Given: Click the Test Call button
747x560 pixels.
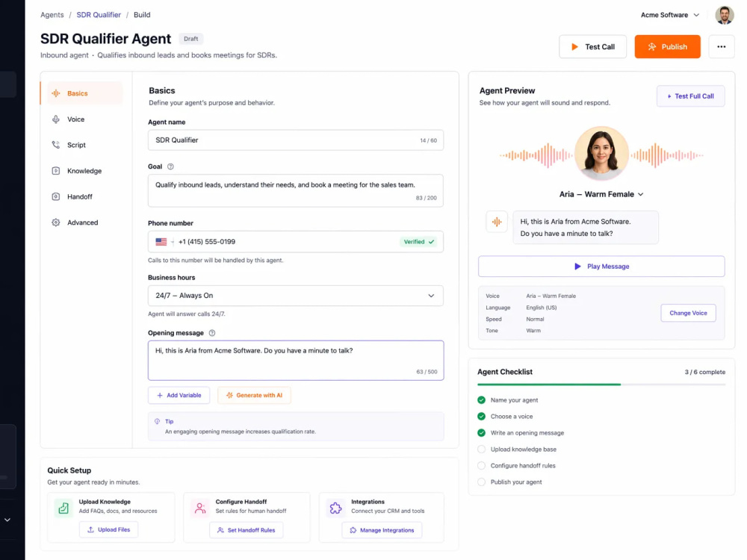Looking at the screenshot, I should click(592, 46).
